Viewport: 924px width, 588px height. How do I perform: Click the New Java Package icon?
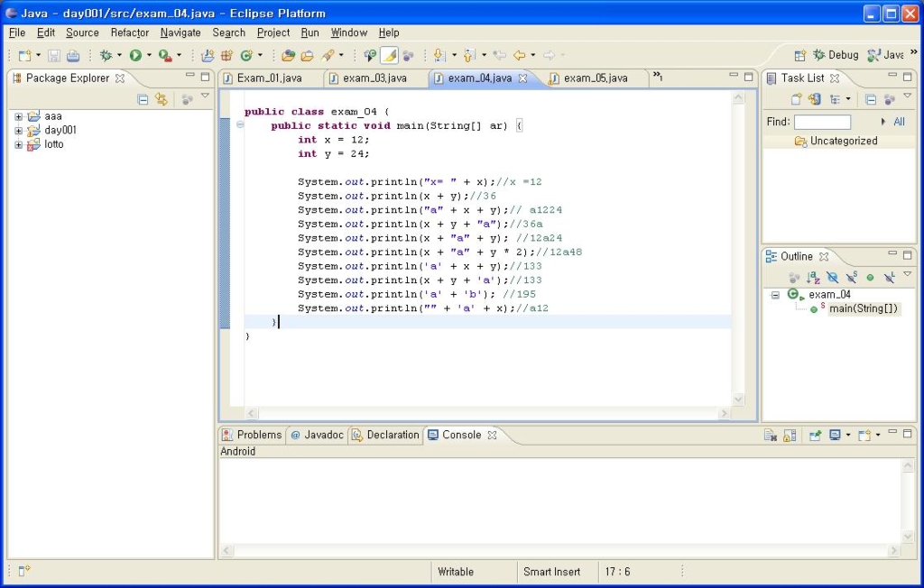tap(226, 55)
